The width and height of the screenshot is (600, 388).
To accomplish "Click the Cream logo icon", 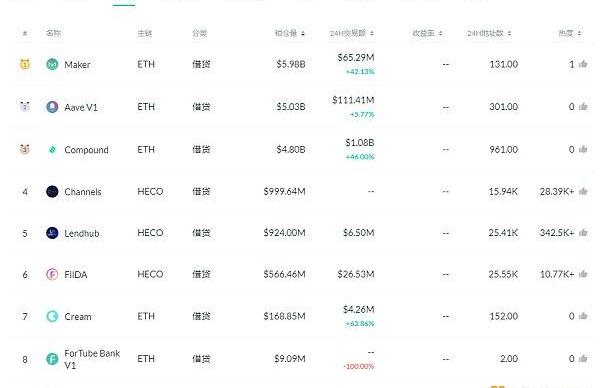I will (52, 316).
